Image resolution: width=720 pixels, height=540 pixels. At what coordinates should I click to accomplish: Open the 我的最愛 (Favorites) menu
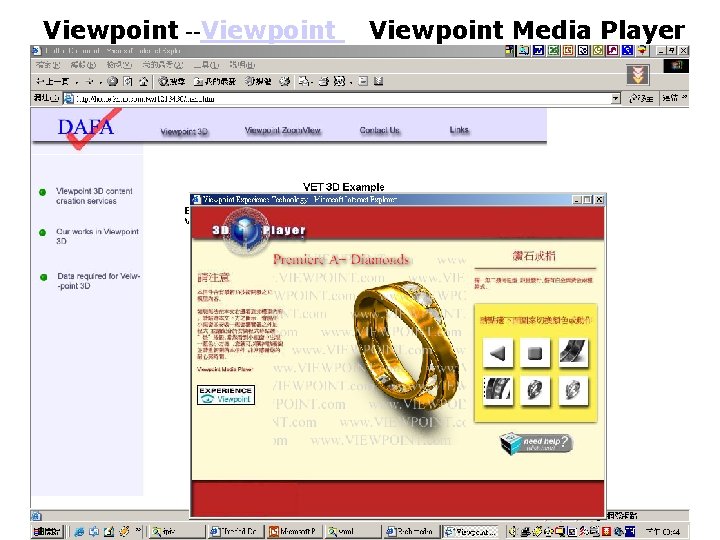[162, 65]
